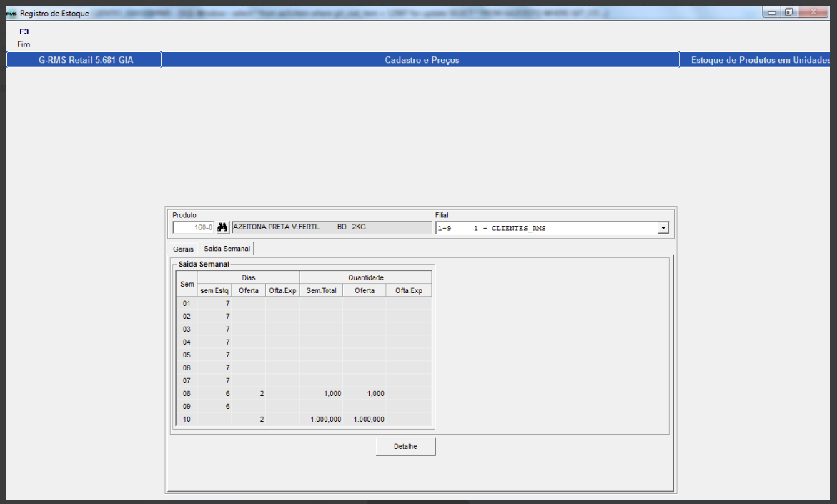Select week 04 row cell
The height and width of the screenshot is (504, 837).
(x=187, y=342)
